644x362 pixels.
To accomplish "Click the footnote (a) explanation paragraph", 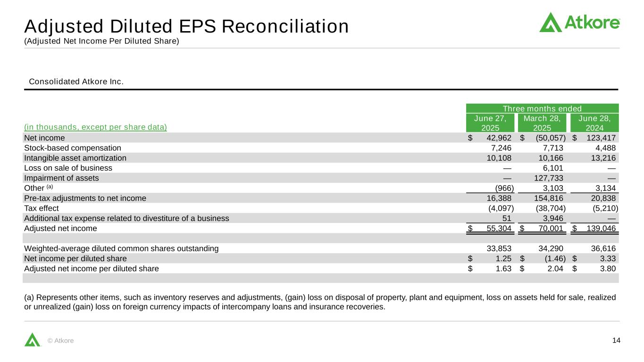I will [320, 302].
